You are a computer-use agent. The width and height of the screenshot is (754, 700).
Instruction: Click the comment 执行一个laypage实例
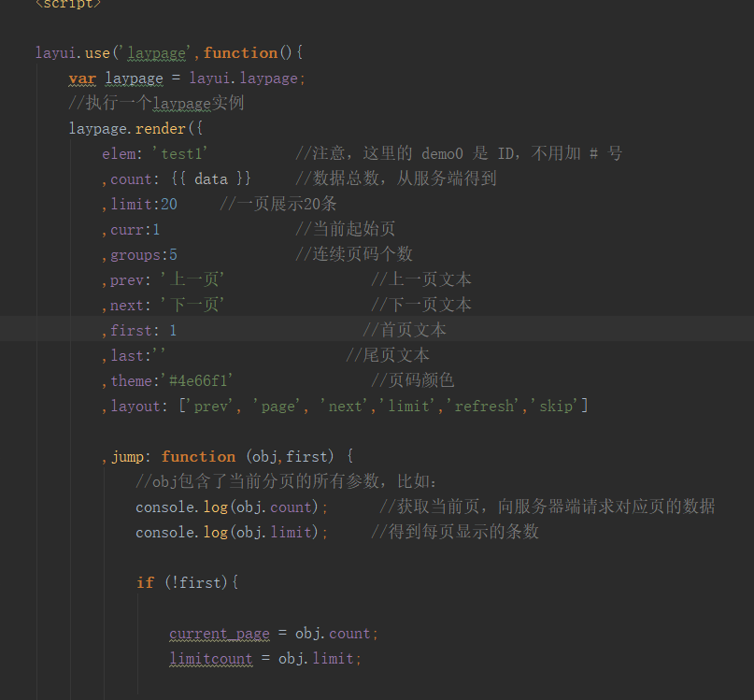tap(156, 103)
